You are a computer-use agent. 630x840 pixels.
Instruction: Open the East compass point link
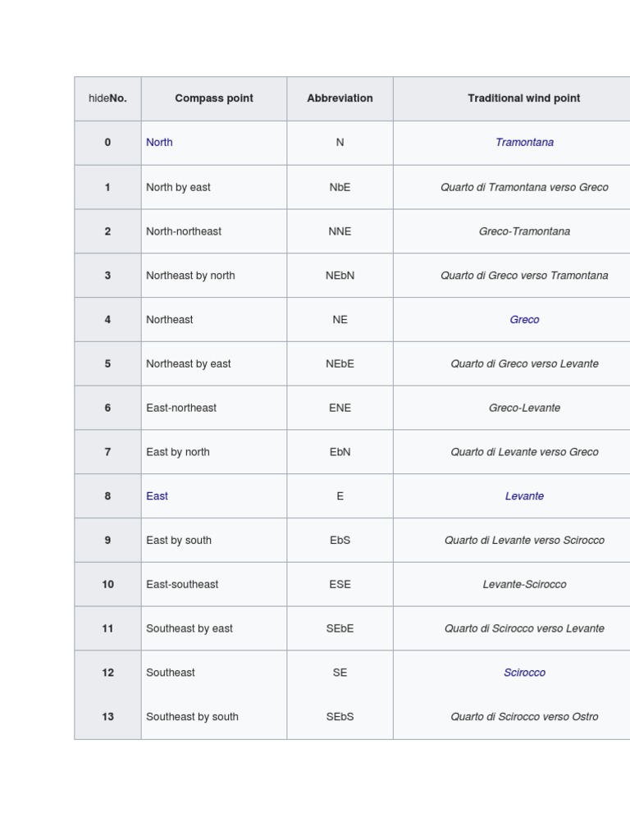pyautogui.click(x=157, y=496)
